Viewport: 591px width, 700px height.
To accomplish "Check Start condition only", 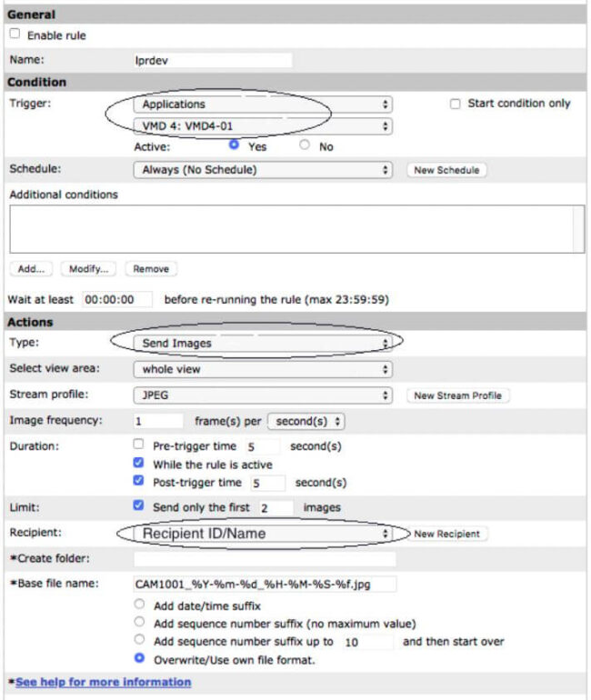I will (455, 104).
